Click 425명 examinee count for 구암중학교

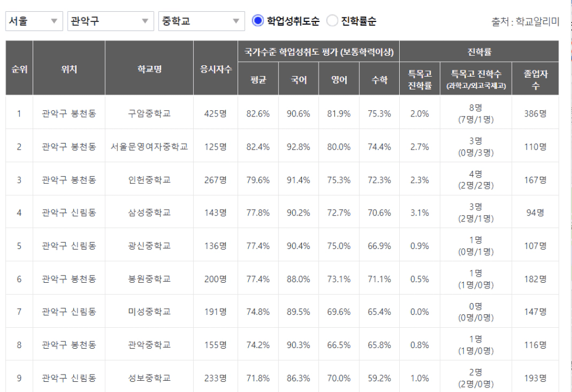pyautogui.click(x=215, y=114)
